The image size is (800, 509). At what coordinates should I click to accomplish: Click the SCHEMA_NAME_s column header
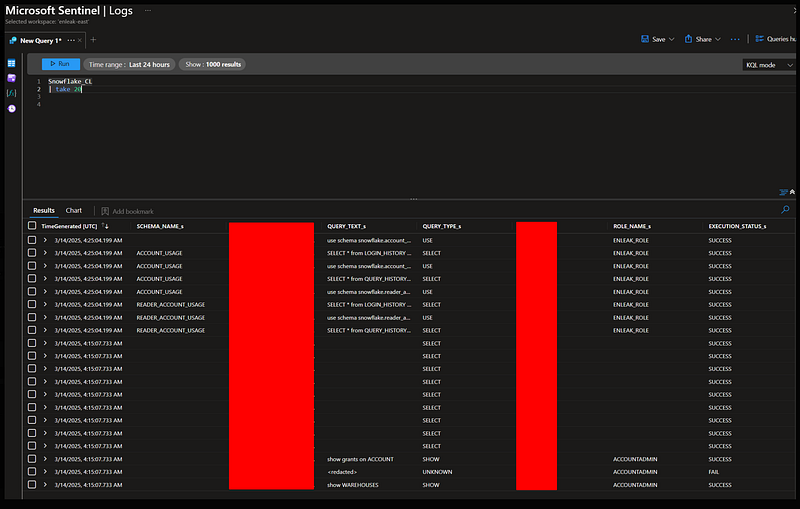(x=160, y=226)
